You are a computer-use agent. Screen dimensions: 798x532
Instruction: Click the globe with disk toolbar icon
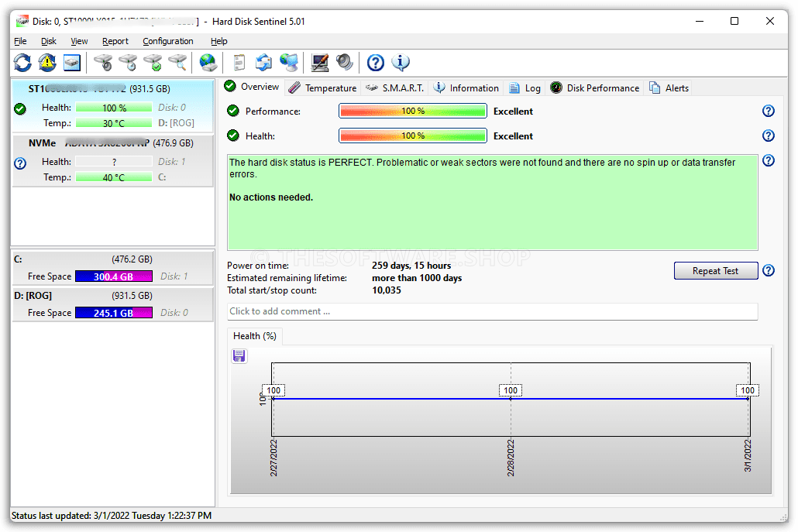(208, 63)
